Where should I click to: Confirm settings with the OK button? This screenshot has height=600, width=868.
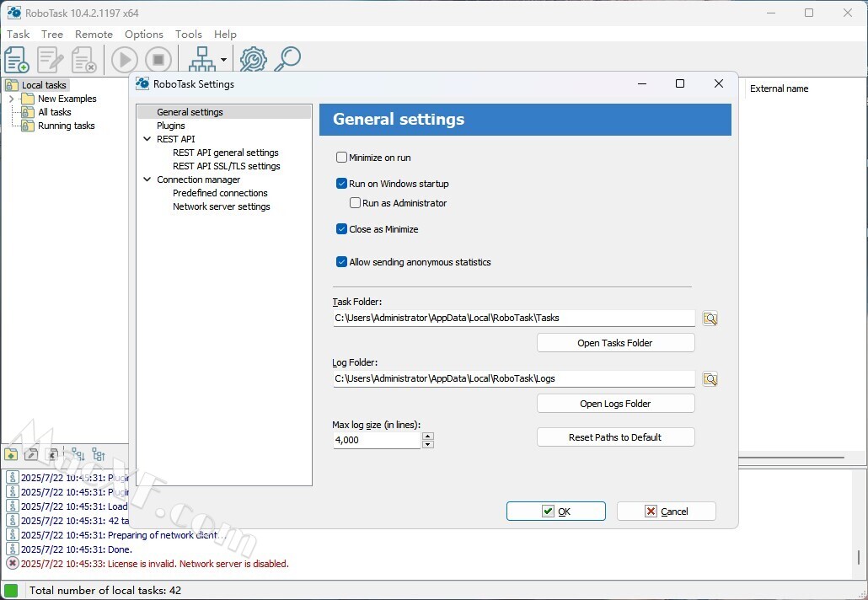556,512
